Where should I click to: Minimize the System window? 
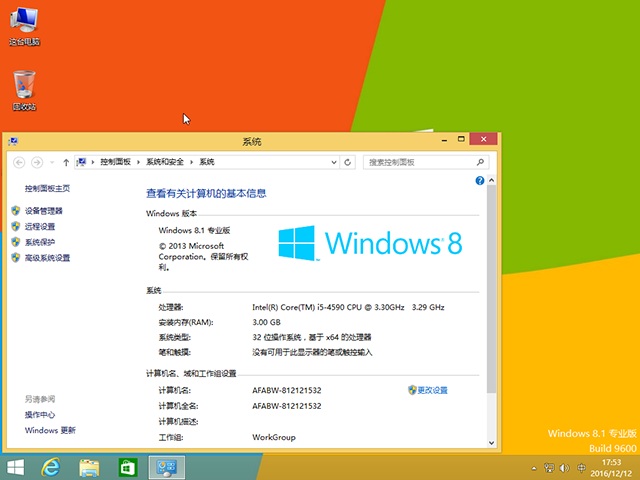click(444, 140)
